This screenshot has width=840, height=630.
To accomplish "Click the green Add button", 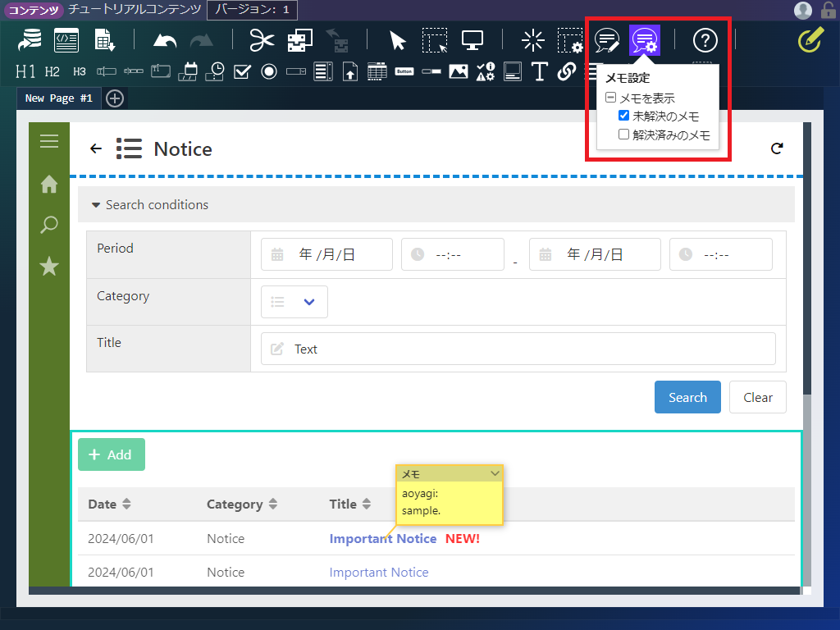I will pos(112,454).
